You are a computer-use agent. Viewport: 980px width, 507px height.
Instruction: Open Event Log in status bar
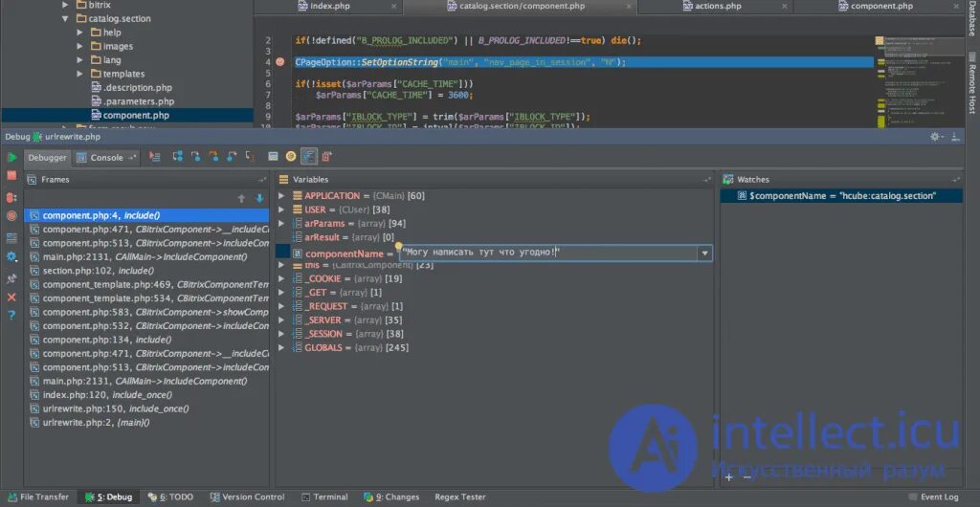tap(932, 497)
